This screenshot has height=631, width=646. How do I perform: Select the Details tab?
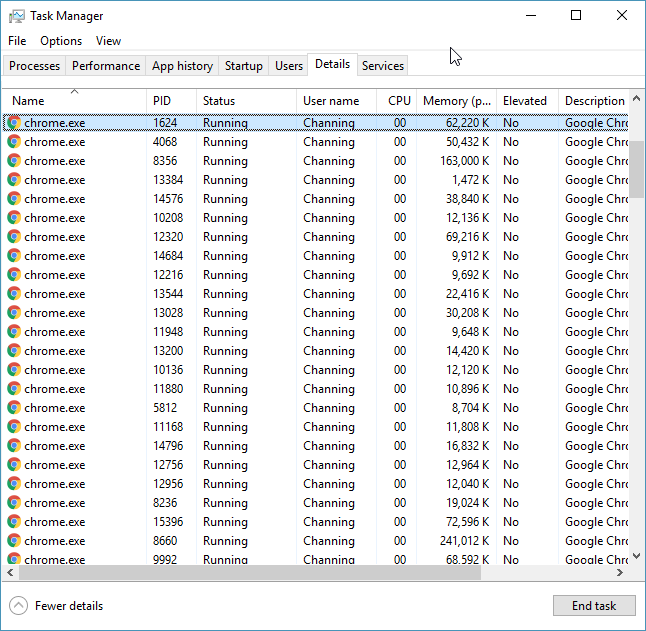pyautogui.click(x=332, y=64)
